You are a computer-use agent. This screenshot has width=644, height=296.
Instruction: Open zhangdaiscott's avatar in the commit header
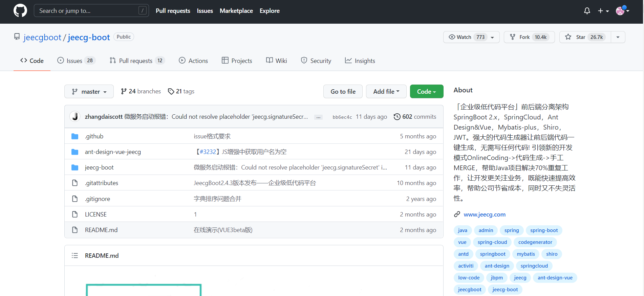pos(75,116)
